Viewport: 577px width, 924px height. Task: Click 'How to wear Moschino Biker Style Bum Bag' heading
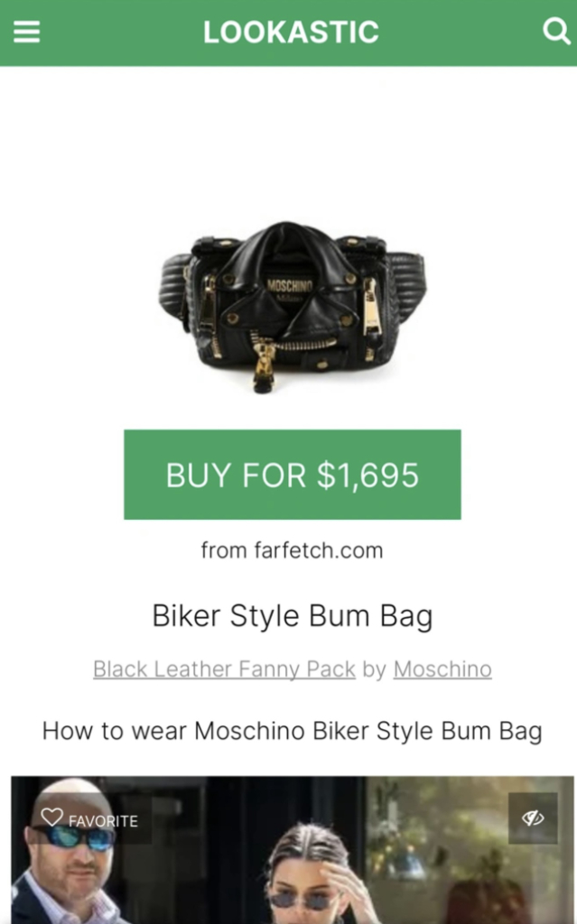292,731
